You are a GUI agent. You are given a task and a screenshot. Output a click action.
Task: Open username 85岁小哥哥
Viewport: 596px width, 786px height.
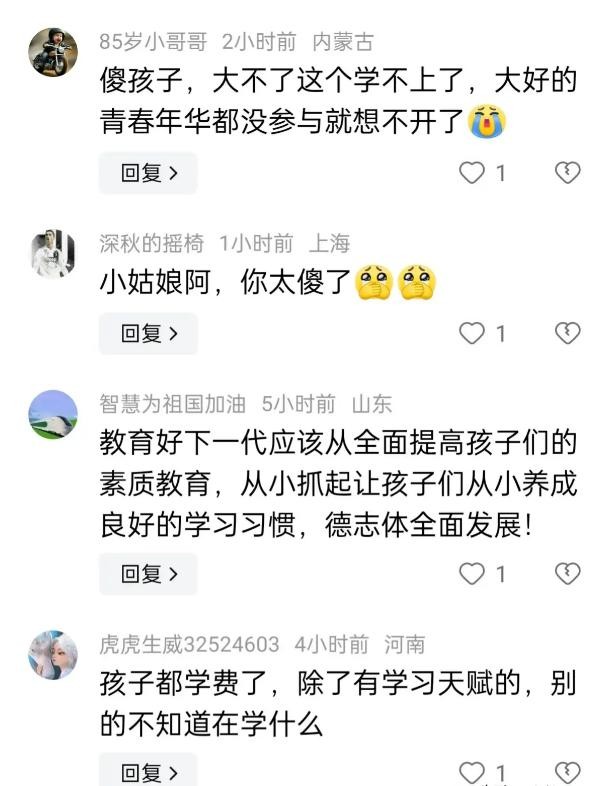tap(153, 42)
